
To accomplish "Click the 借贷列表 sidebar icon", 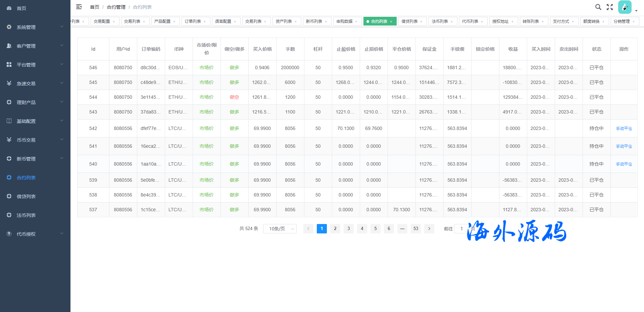I will tap(9, 196).
